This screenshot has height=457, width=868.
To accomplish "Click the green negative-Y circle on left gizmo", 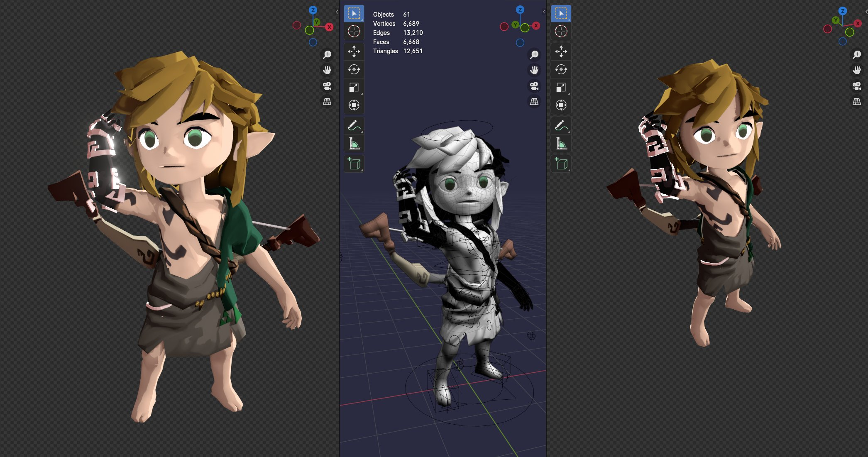I will point(309,30).
